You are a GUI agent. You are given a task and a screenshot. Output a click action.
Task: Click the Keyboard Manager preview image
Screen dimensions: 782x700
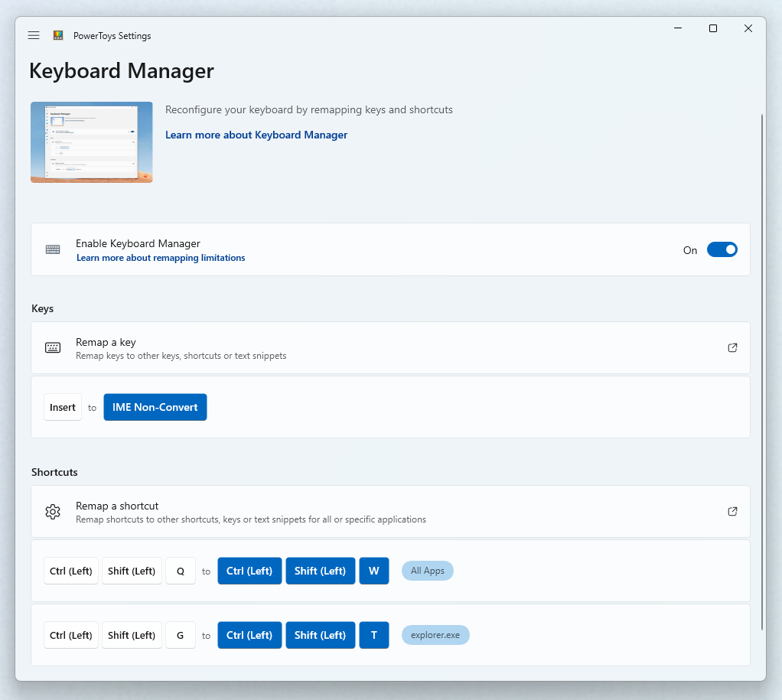(91, 142)
